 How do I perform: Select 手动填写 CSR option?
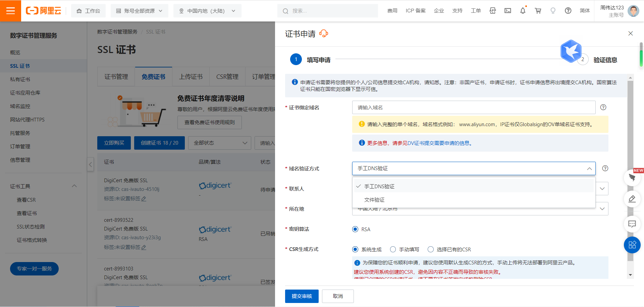(393, 249)
